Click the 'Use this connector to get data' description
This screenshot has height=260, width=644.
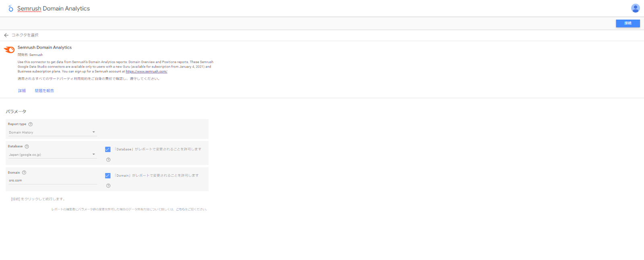point(116,67)
